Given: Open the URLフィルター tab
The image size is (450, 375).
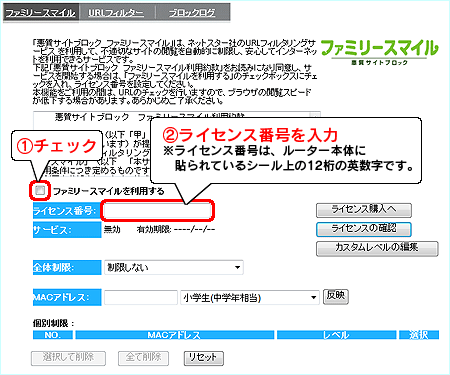Looking at the screenshot, I should (116, 13).
